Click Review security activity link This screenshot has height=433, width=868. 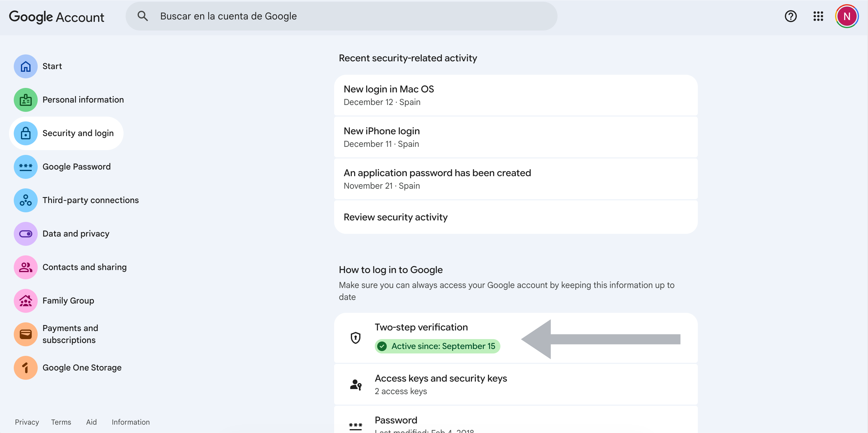395,217
